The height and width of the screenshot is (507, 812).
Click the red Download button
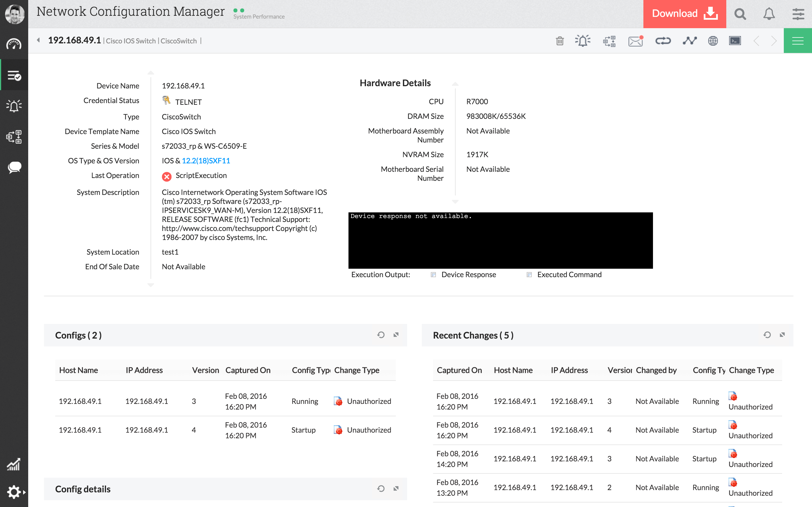point(685,14)
